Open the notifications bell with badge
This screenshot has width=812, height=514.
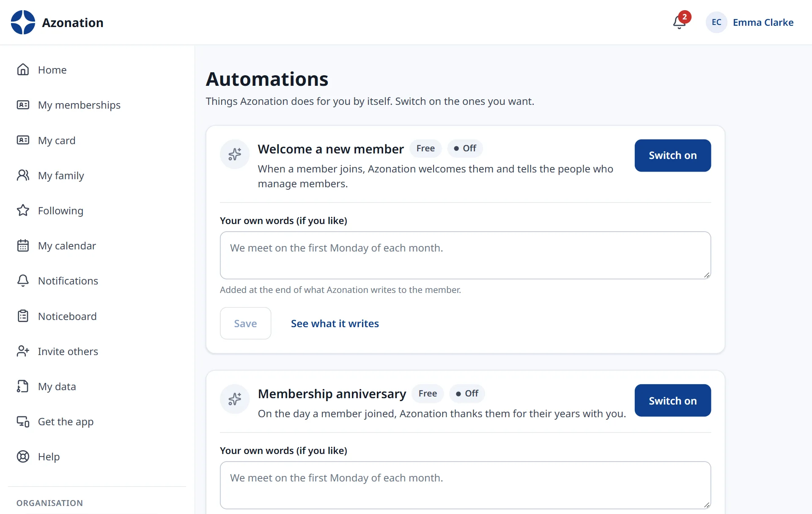(x=681, y=21)
